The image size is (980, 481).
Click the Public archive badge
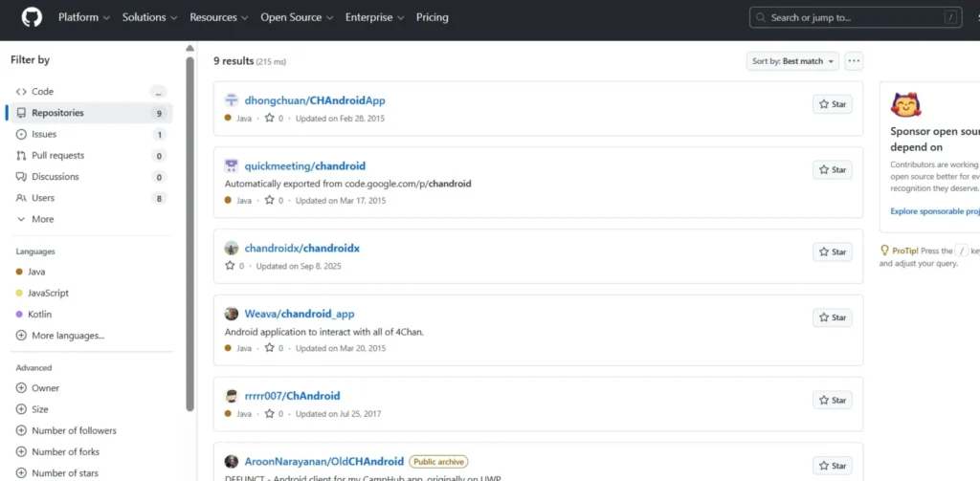(438, 462)
